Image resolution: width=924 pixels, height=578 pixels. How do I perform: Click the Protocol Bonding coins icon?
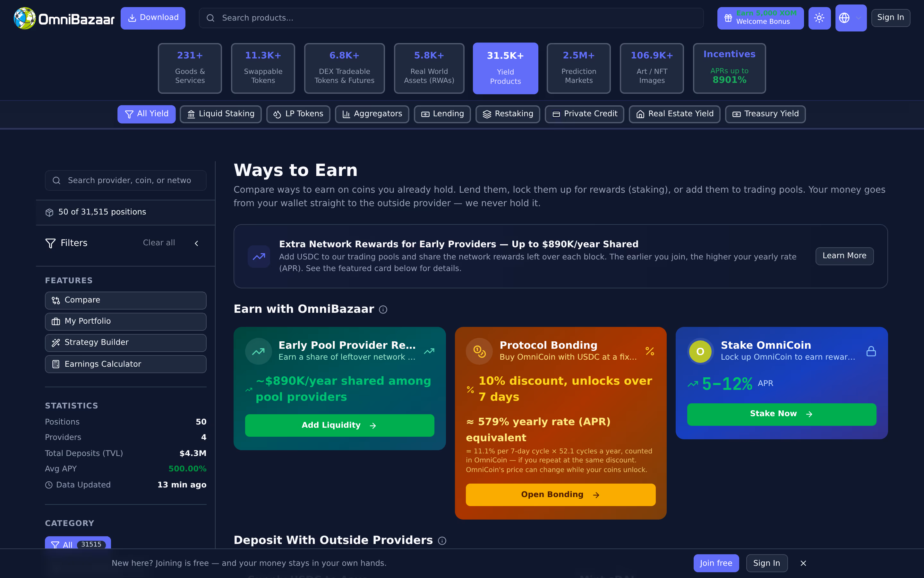click(x=479, y=351)
